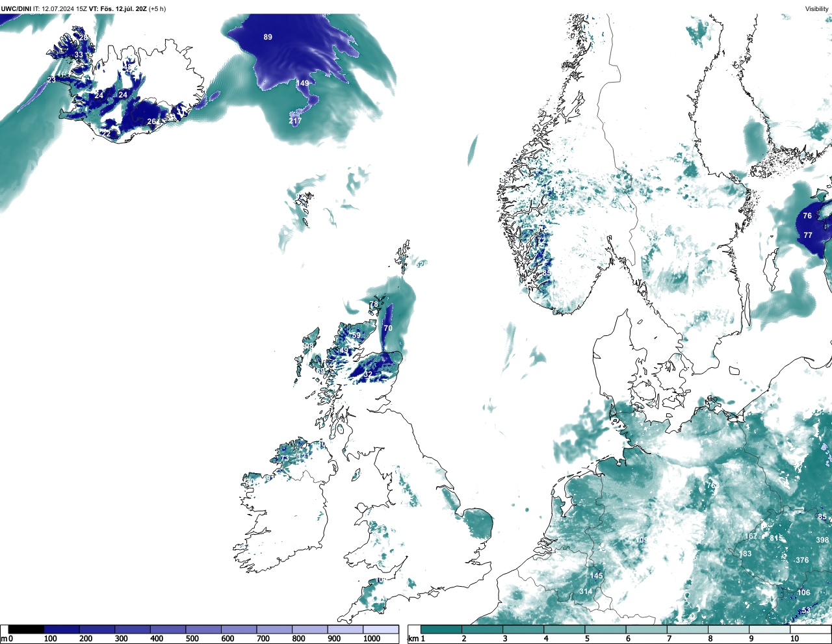Pick the 1–2 km teal legend swatch
The height and width of the screenshot is (644, 832).
[441, 629]
